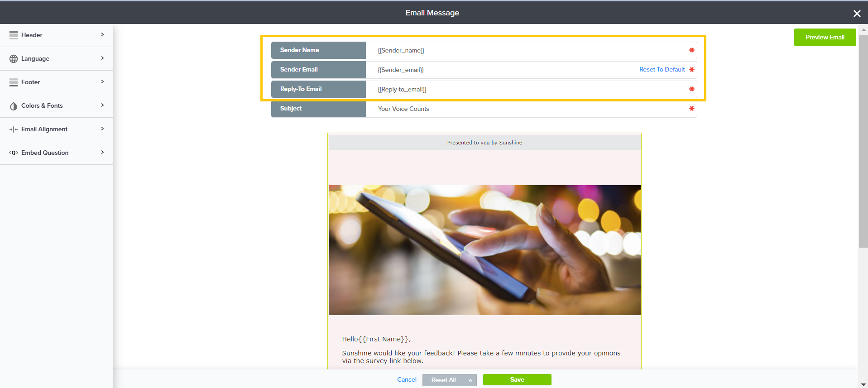Open the Email Alignment menu item
This screenshot has height=388, width=868.
(44, 129)
